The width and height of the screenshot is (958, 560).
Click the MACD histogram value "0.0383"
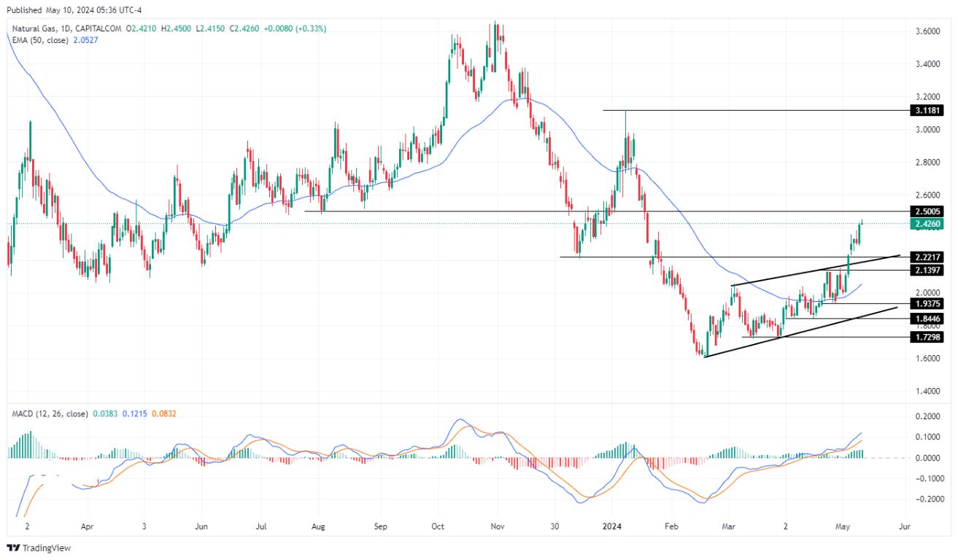[x=105, y=413]
